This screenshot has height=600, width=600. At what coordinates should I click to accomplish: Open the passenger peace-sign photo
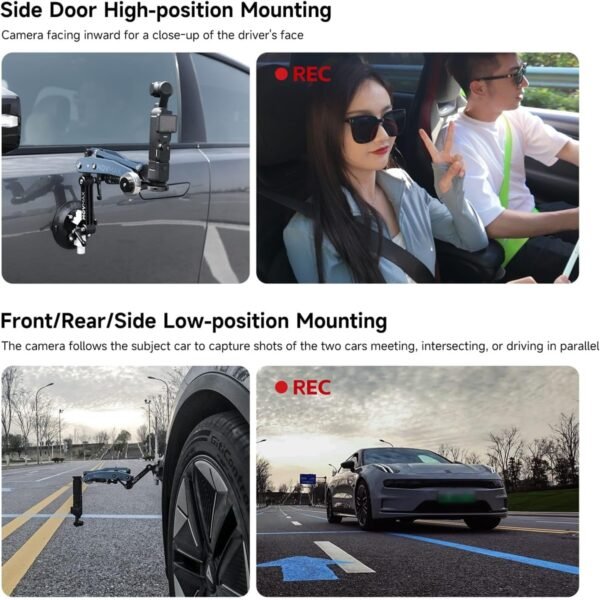(417, 168)
